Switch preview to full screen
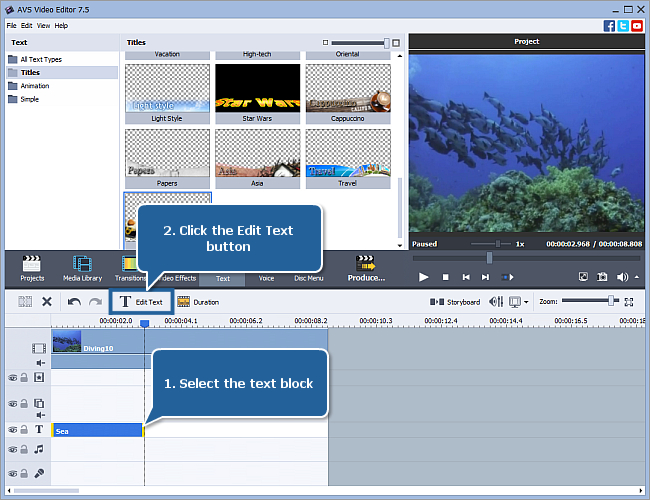The width and height of the screenshot is (650, 500). tap(583, 277)
